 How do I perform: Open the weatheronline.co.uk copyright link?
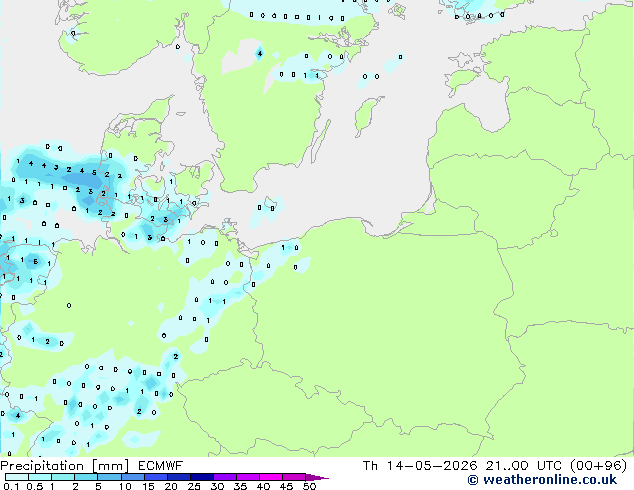pyautogui.click(x=542, y=480)
